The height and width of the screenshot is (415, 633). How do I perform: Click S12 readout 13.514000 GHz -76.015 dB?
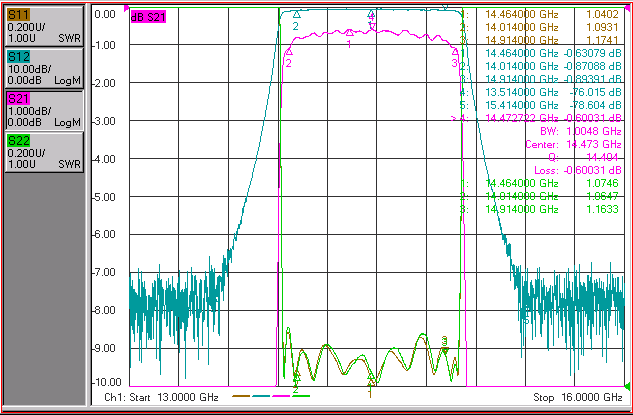(541, 92)
